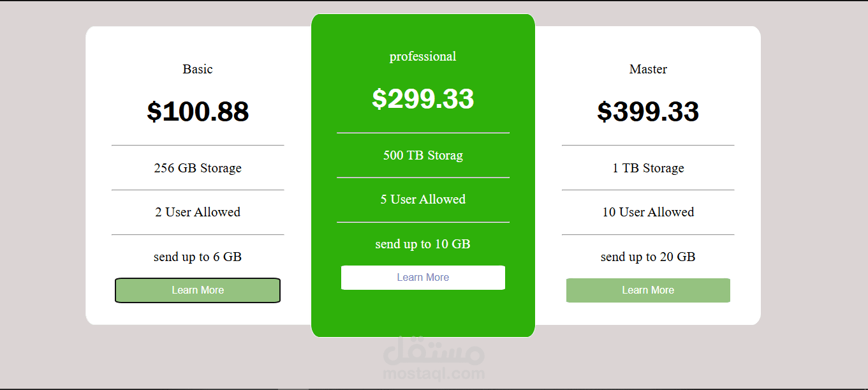The image size is (868, 390).
Task: Click the Basic plan's Learn More button
Action: click(198, 290)
